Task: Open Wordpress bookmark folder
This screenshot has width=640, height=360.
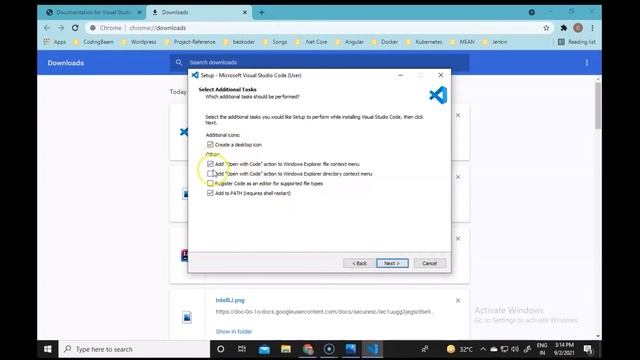Action: [138, 42]
